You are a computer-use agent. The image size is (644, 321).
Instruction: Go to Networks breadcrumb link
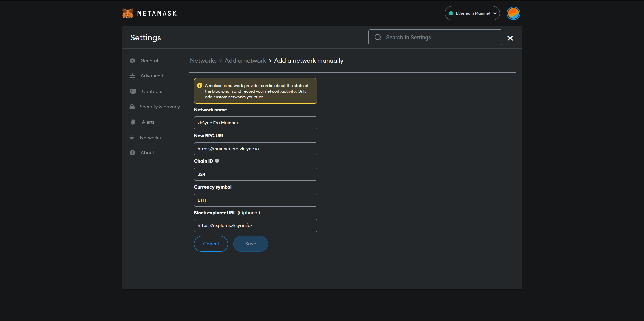coord(203,61)
